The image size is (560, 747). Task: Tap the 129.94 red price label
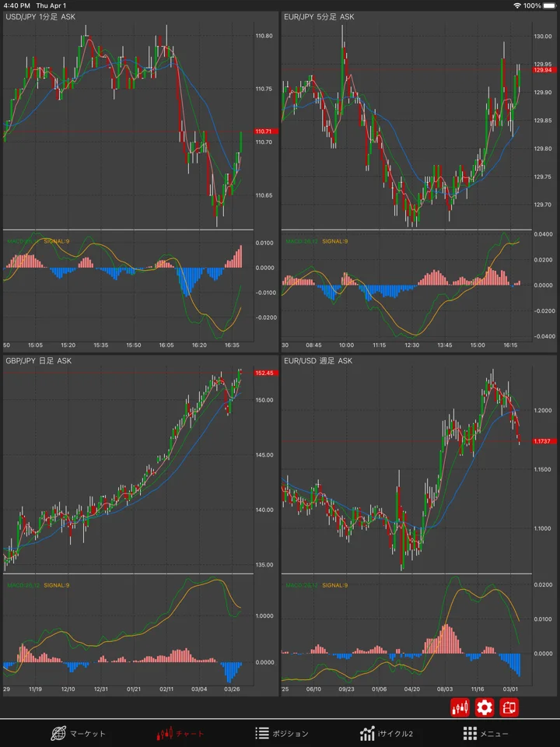[544, 70]
